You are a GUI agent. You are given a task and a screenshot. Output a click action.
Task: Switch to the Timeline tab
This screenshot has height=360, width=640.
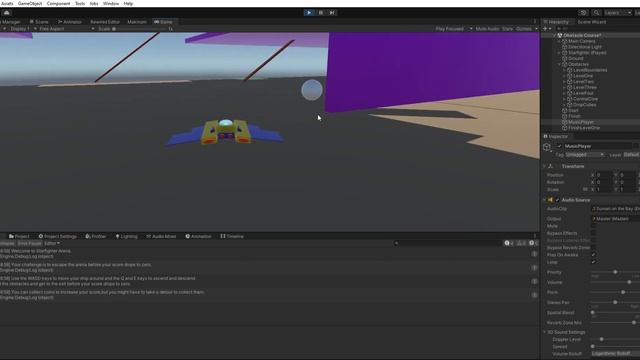pyautogui.click(x=232, y=236)
